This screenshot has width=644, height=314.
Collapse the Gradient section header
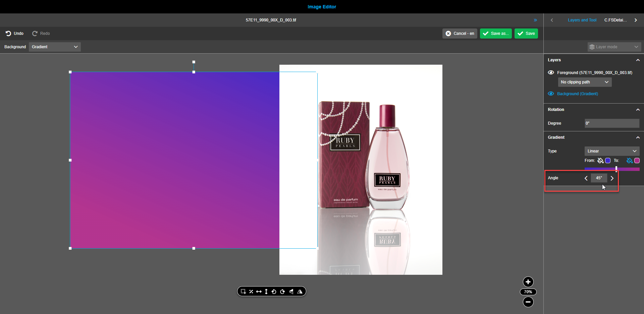tap(638, 137)
